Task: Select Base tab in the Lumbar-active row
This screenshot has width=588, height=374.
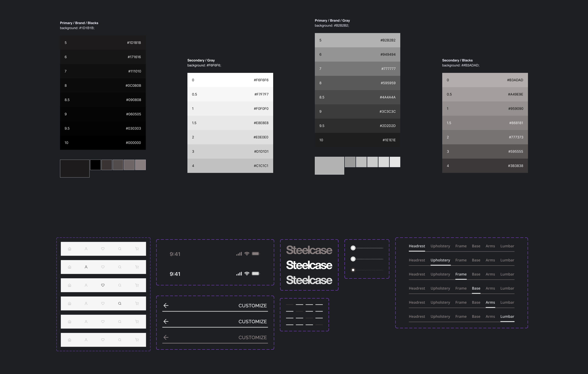Action: [476, 316]
